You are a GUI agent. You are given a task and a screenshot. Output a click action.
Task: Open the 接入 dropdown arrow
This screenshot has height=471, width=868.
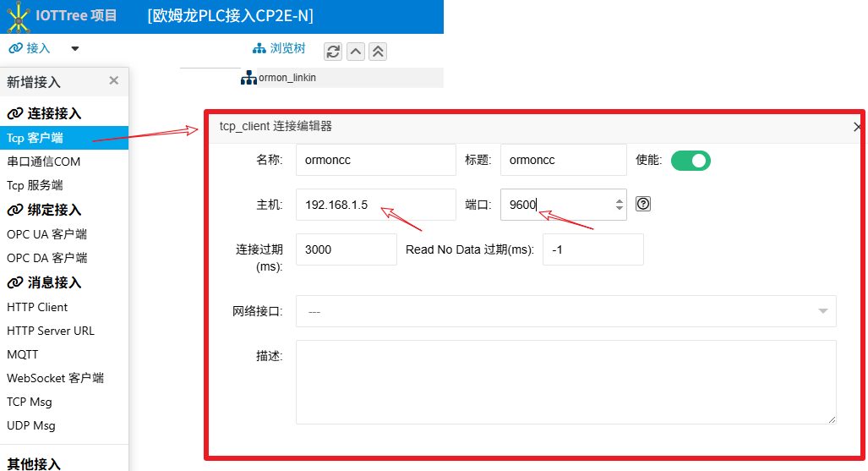click(74, 49)
